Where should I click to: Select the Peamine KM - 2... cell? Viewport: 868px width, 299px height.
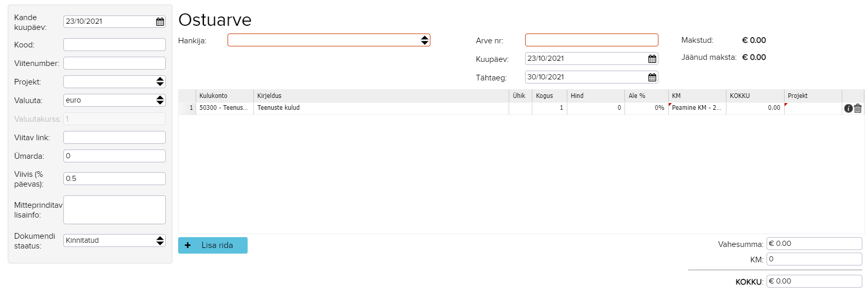point(697,108)
